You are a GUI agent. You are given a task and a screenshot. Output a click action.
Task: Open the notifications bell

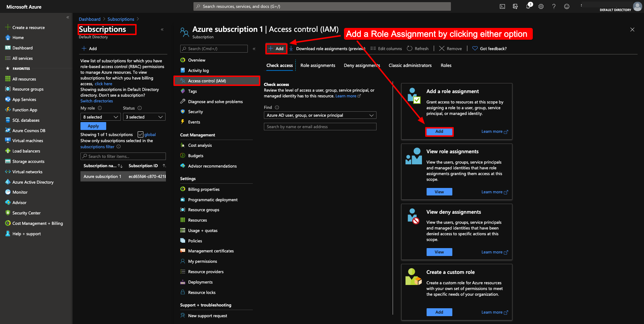[528, 6]
